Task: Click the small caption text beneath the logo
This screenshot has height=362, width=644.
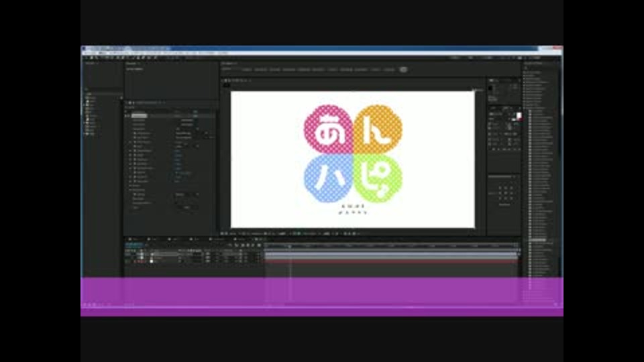Action: (352, 209)
